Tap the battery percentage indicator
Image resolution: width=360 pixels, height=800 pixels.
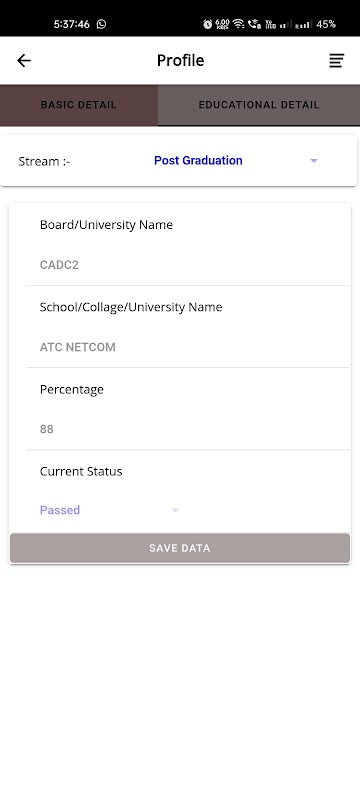click(x=326, y=24)
